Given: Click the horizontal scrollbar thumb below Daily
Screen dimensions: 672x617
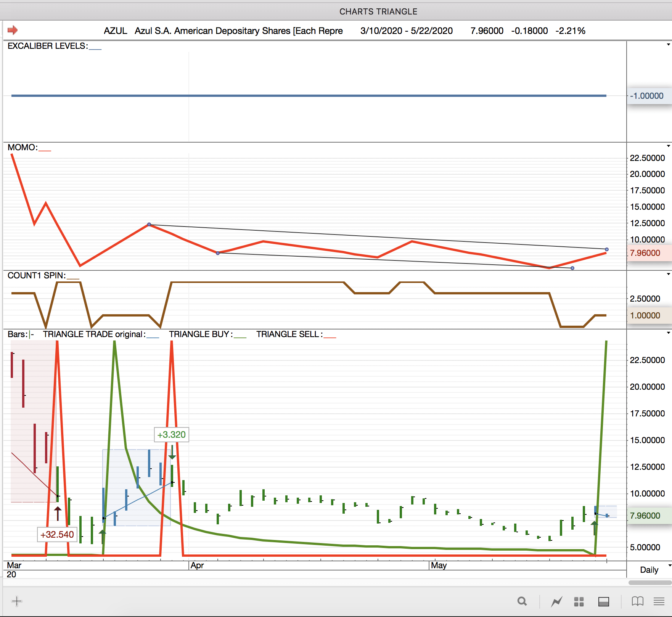Looking at the screenshot, I should [649, 583].
